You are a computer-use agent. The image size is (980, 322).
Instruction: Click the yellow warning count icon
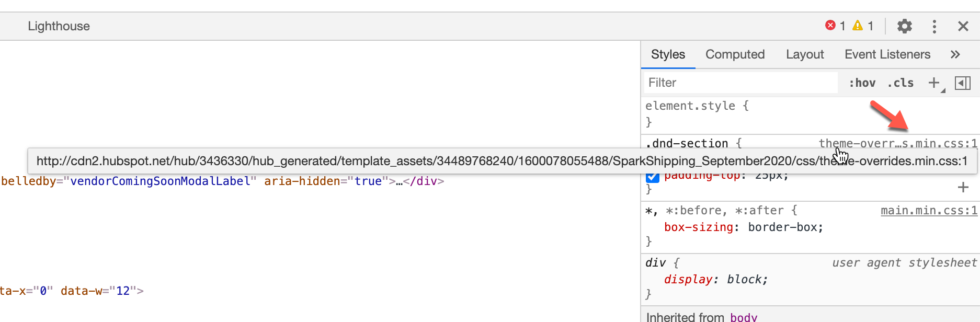coord(858,26)
